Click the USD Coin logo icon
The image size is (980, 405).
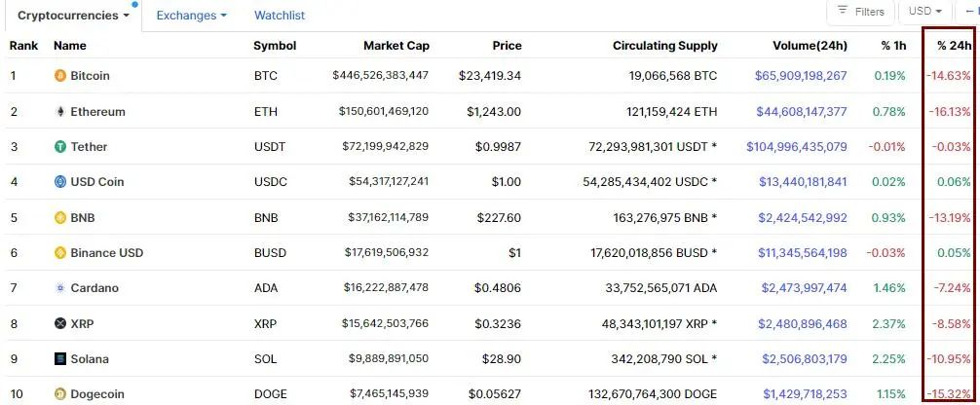(60, 182)
